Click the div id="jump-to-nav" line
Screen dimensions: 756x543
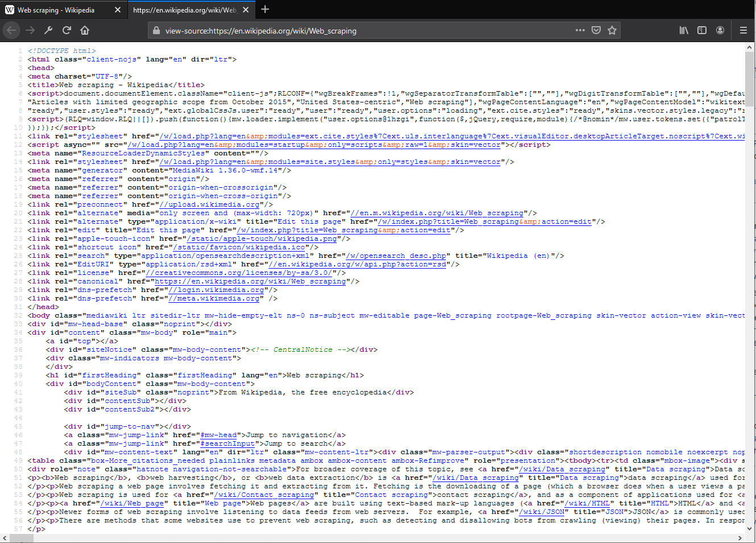[127, 426]
